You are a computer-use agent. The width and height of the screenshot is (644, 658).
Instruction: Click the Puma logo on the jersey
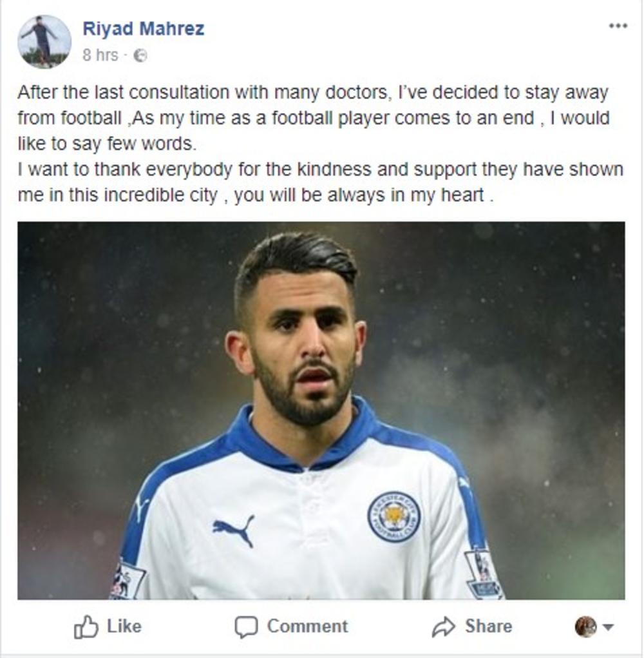233,527
